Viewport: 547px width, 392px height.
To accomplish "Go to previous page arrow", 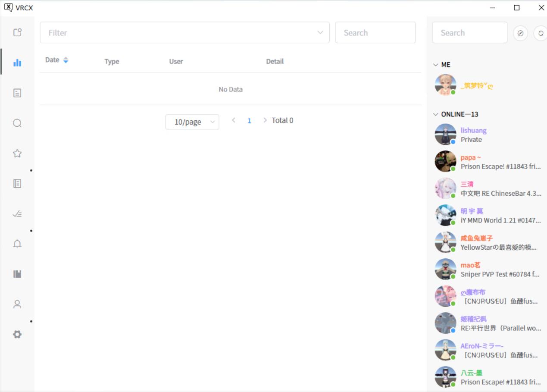I will 234,120.
